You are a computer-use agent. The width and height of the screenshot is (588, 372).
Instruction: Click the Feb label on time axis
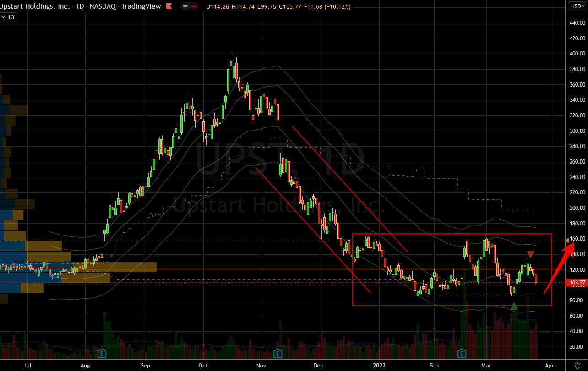pos(434,366)
